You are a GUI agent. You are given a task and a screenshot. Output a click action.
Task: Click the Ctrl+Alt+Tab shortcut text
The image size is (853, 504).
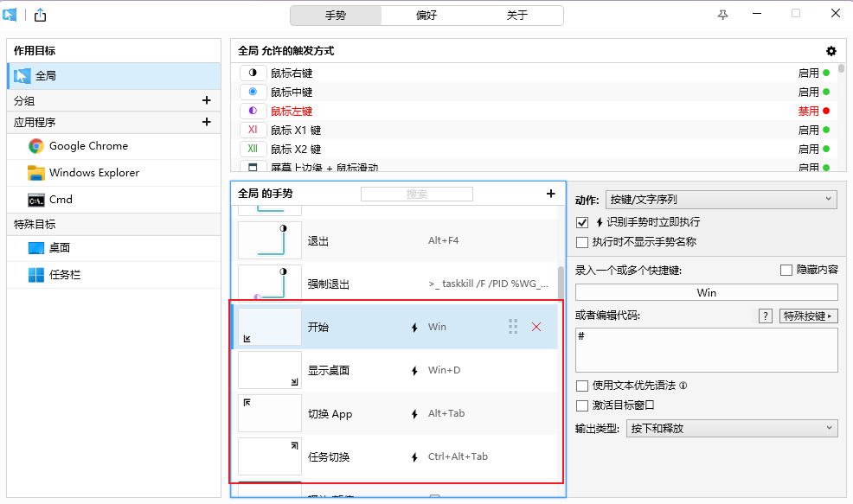pos(458,456)
